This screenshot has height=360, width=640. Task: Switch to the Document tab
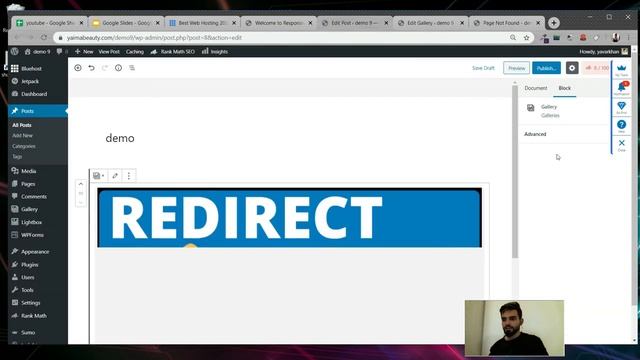(536, 88)
